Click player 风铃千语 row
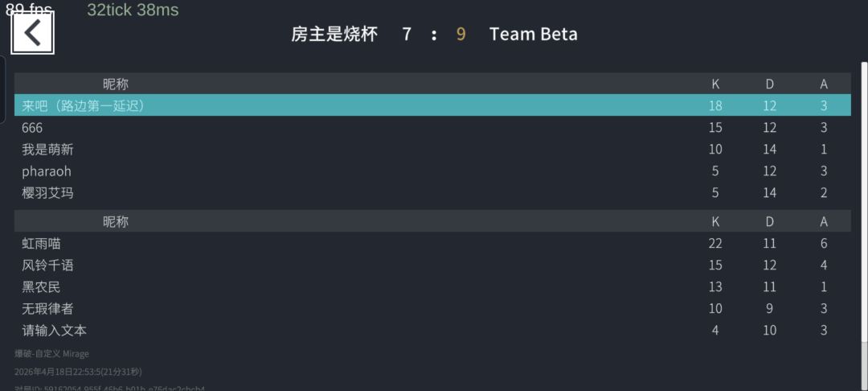The image size is (868, 391). point(47,265)
